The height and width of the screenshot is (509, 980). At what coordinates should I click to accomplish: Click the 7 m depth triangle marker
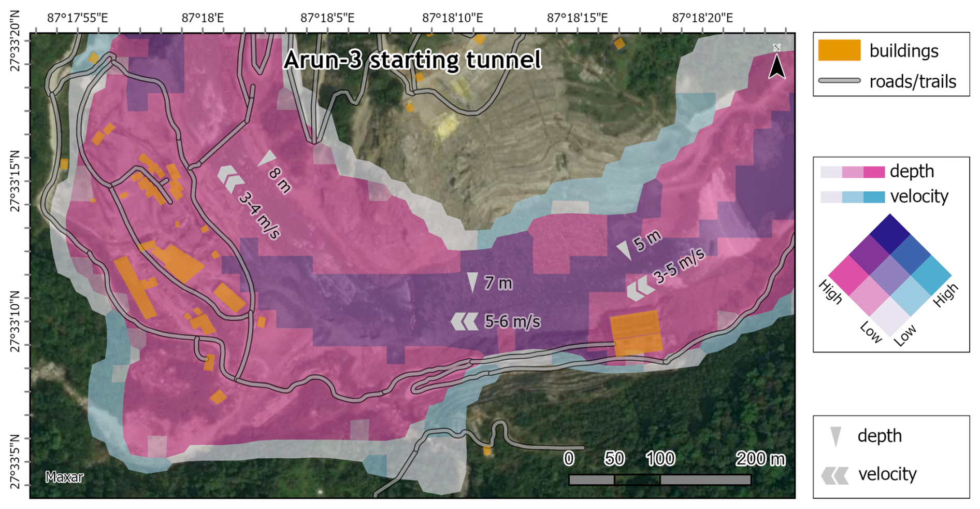[x=472, y=281]
